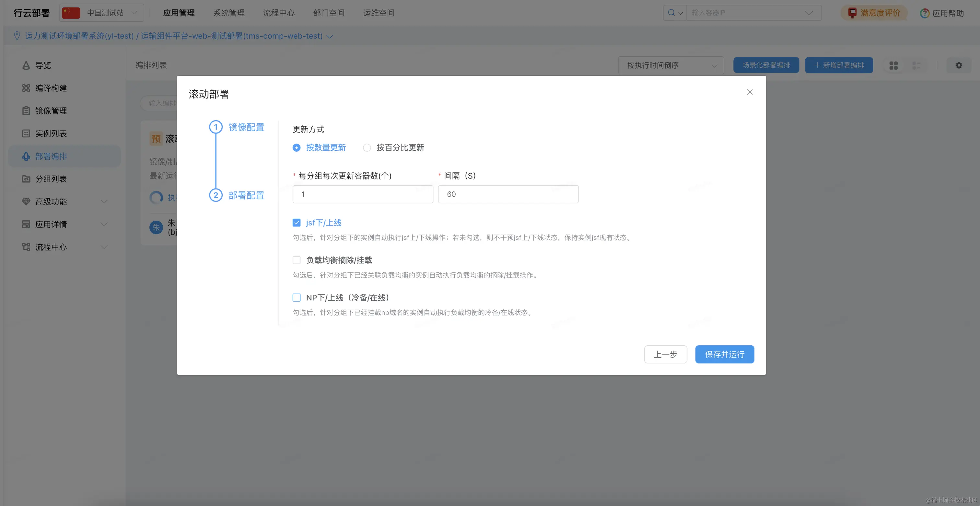Click 编译构建 sidebar icon
The width and height of the screenshot is (980, 506).
[x=26, y=88]
